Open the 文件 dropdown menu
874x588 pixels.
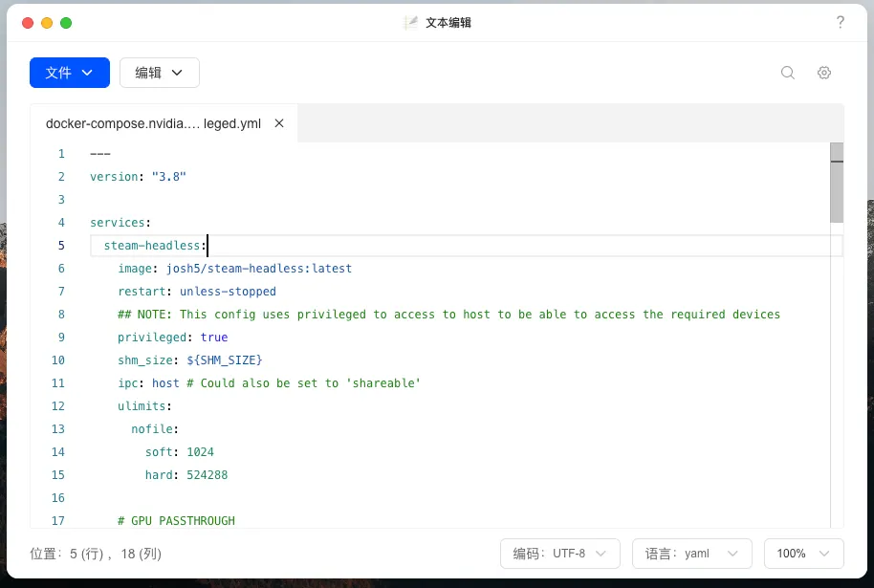pyautogui.click(x=69, y=73)
